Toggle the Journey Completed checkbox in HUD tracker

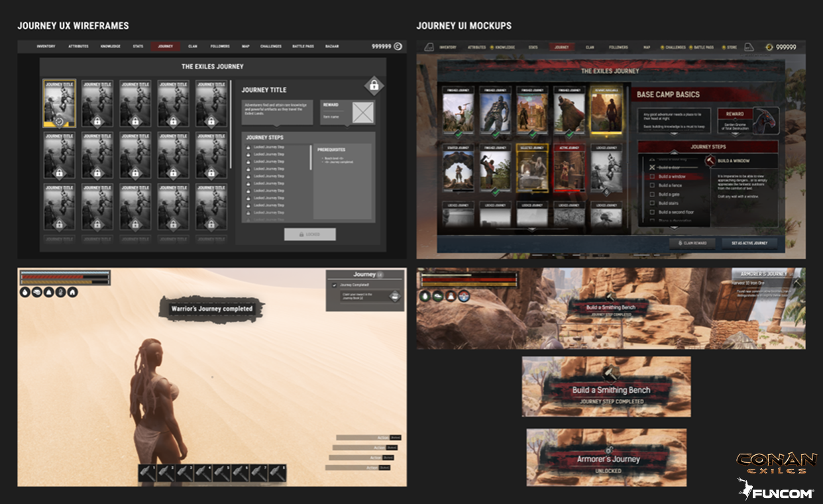point(335,285)
